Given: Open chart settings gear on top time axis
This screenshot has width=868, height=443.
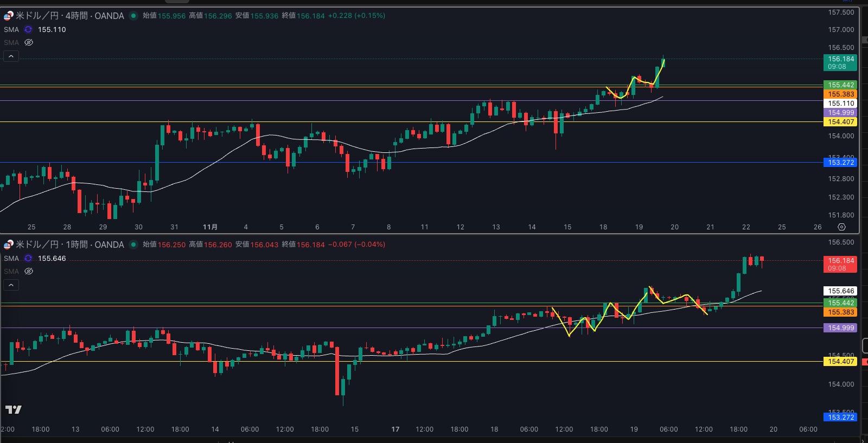Looking at the screenshot, I should coord(841,227).
